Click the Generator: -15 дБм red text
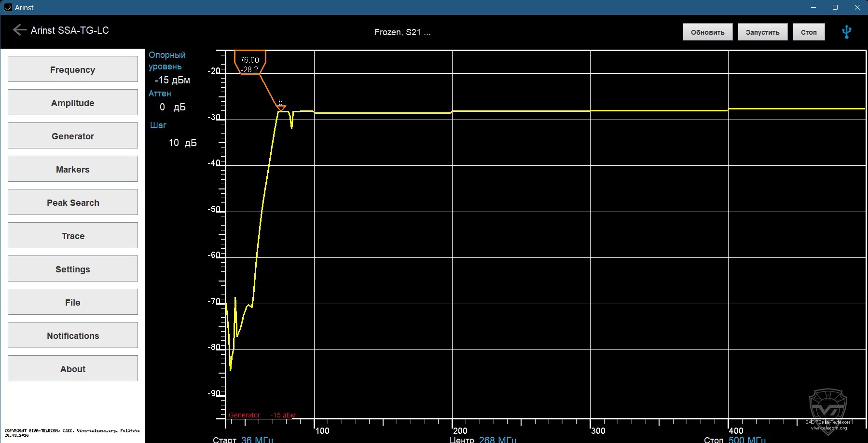 point(262,415)
